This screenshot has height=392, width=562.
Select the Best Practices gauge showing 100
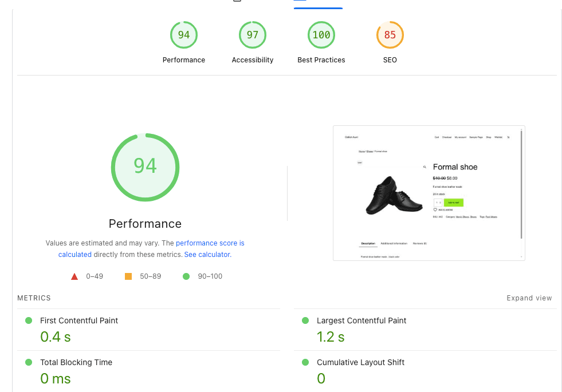(x=321, y=34)
